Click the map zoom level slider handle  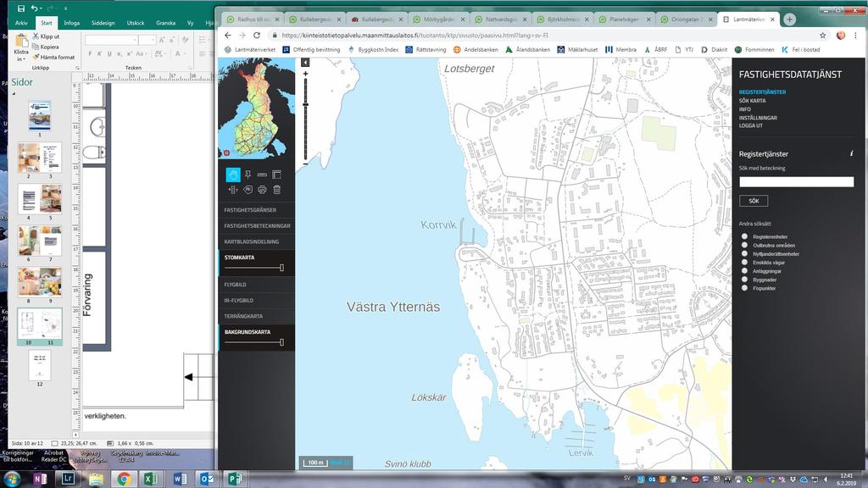(x=305, y=104)
